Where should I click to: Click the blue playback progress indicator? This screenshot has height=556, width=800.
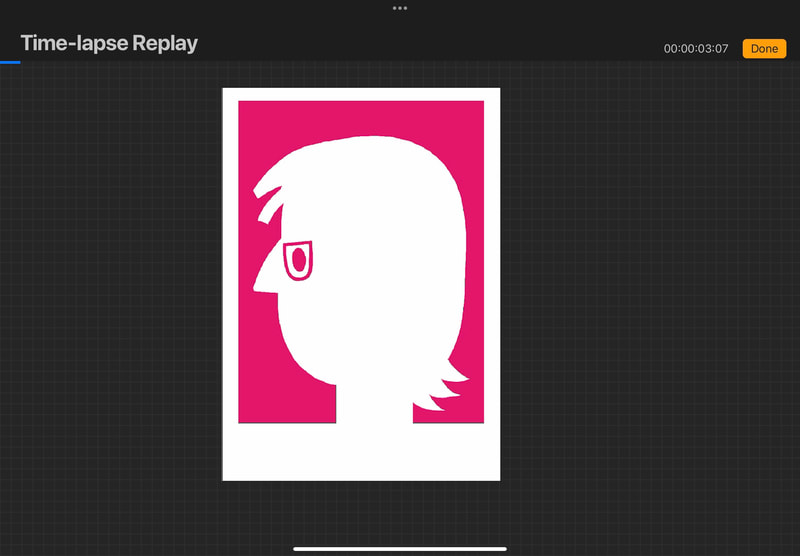pyautogui.click(x=10, y=62)
